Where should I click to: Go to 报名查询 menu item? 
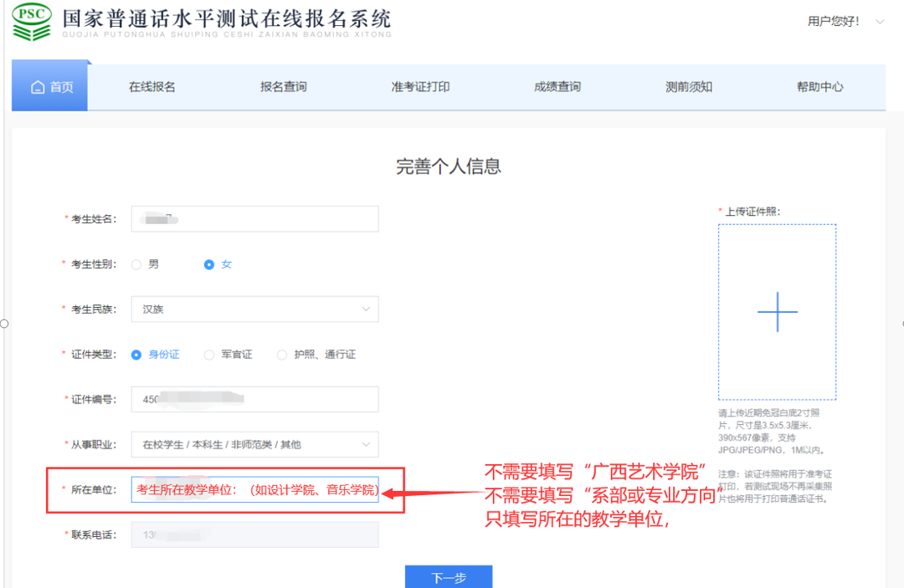[283, 87]
